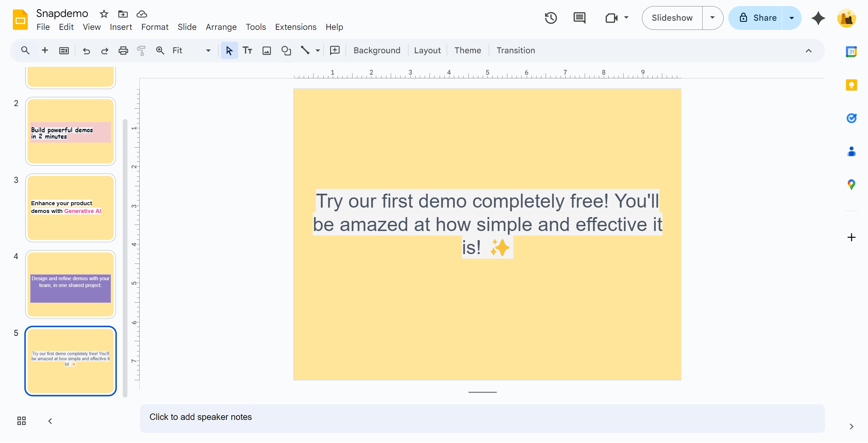This screenshot has width=868, height=443.
Task: Open Google Tasks side panel
Action: pyautogui.click(x=851, y=118)
